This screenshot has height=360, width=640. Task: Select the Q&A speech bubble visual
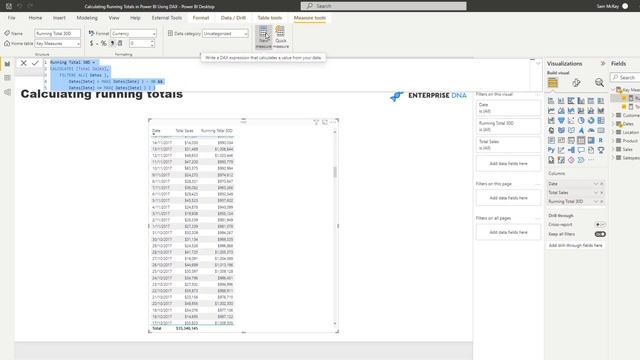tap(581, 150)
